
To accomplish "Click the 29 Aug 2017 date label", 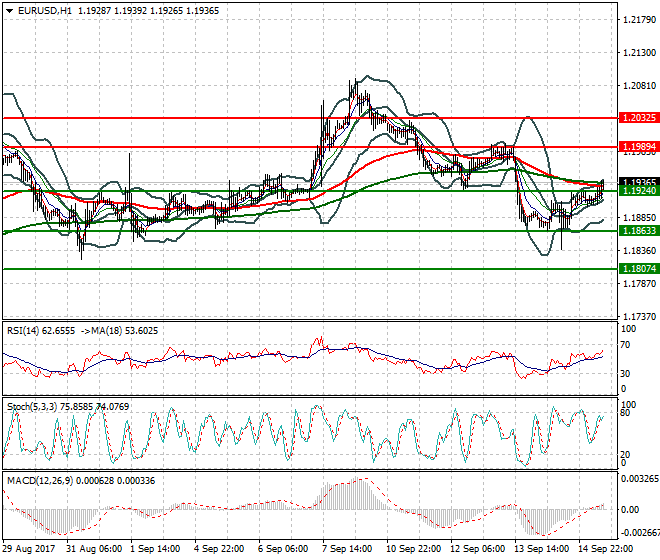I will click(x=29, y=549).
